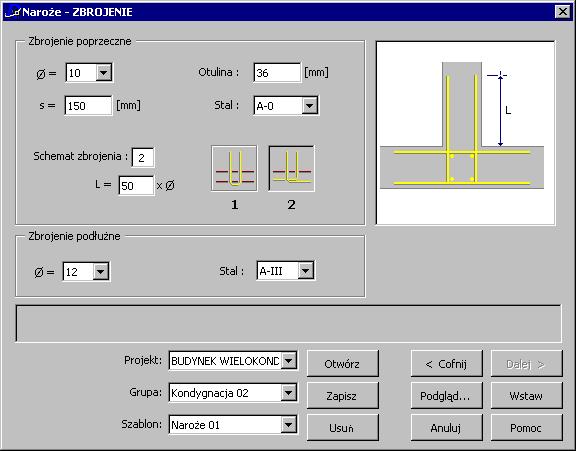
Task: Click the Otulina input field
Action: (277, 72)
